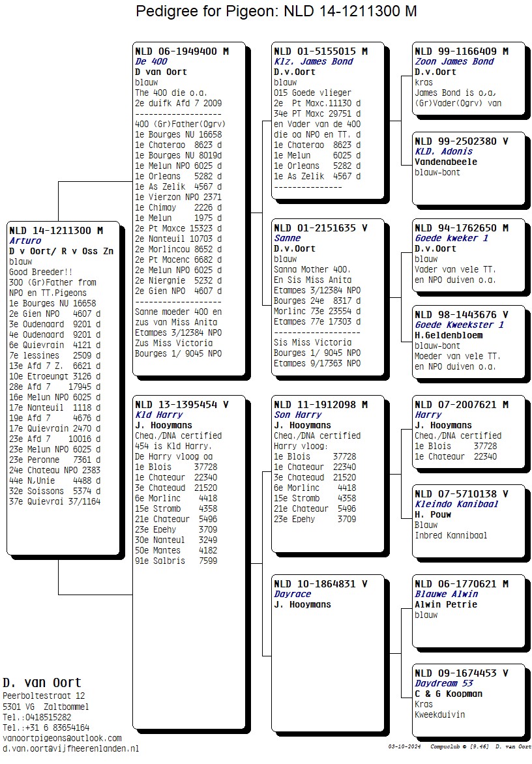Select the pigeon name Sanne
This screenshot has height=764, width=532.
pyautogui.click(x=287, y=238)
